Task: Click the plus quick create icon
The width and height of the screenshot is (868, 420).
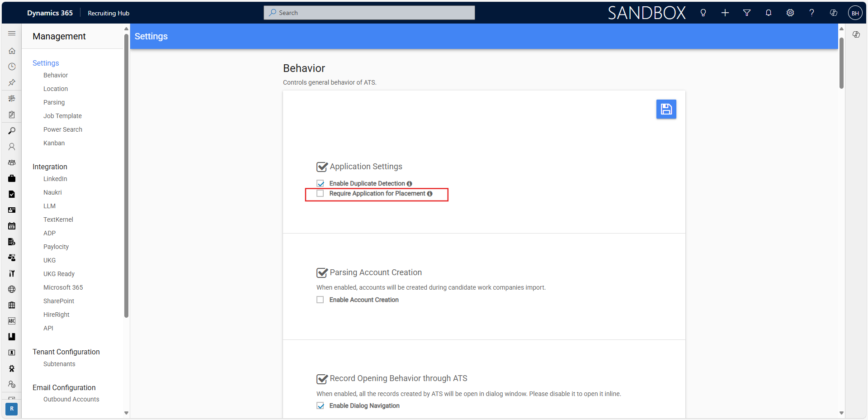Action: coord(725,13)
